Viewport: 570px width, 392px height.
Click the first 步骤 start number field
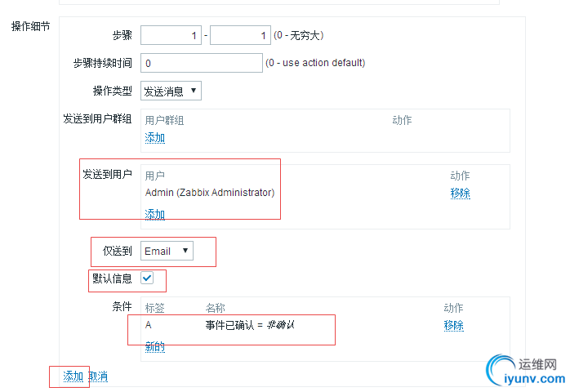[171, 35]
